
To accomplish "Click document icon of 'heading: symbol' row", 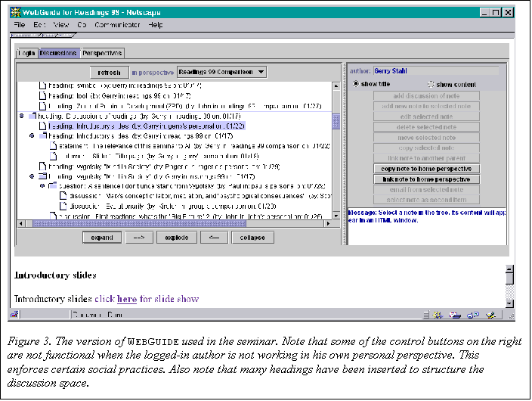I will [42, 85].
